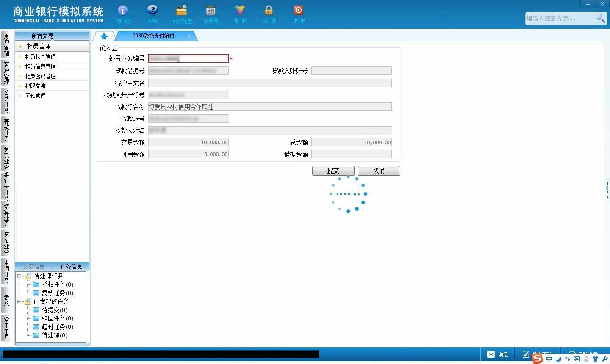The height and width of the screenshot is (364, 610).
Task: Click the user avatar icon on the IME bar
Action: point(586,359)
